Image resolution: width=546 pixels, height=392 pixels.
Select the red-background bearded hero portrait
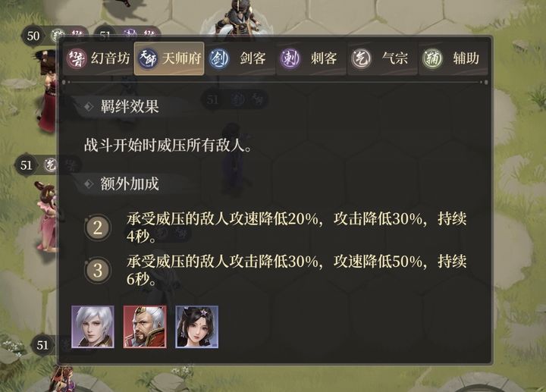pos(145,327)
